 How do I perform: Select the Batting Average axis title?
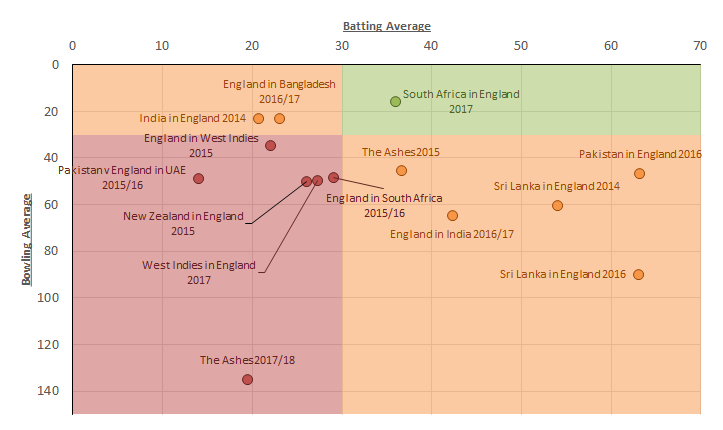(387, 25)
